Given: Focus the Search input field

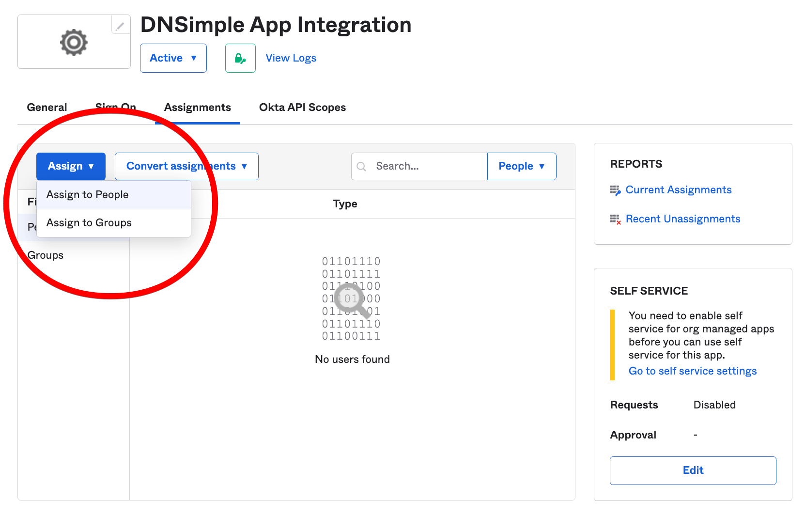Looking at the screenshot, I should [419, 166].
